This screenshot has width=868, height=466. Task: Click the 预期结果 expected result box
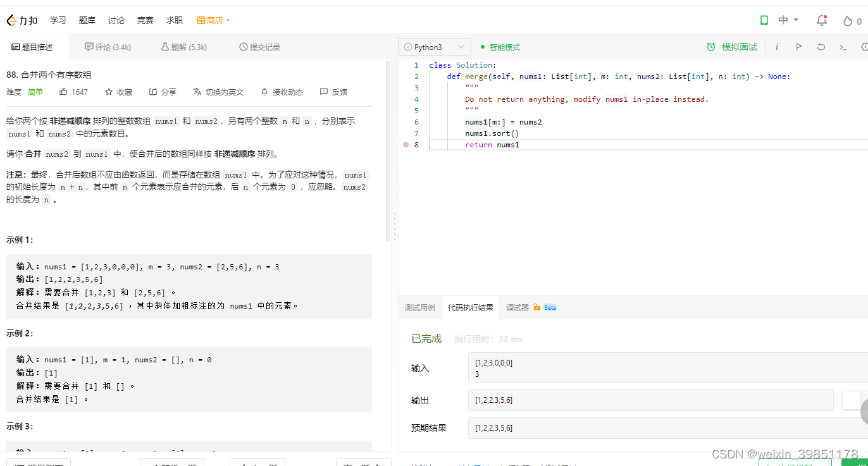[x=667, y=428]
